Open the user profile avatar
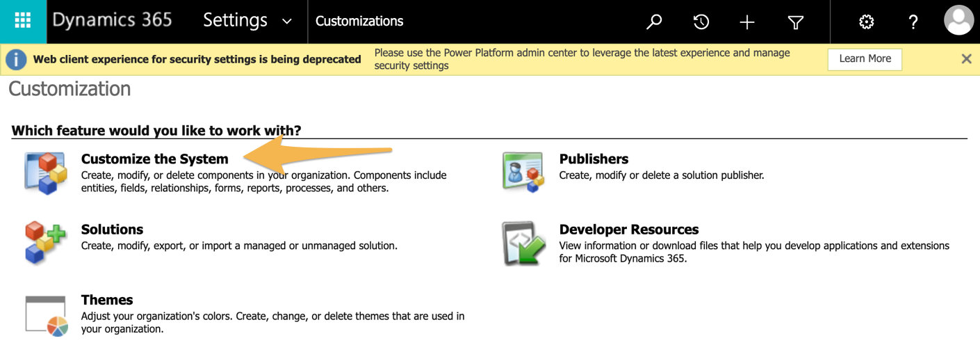This screenshot has height=352, width=980. tap(958, 20)
